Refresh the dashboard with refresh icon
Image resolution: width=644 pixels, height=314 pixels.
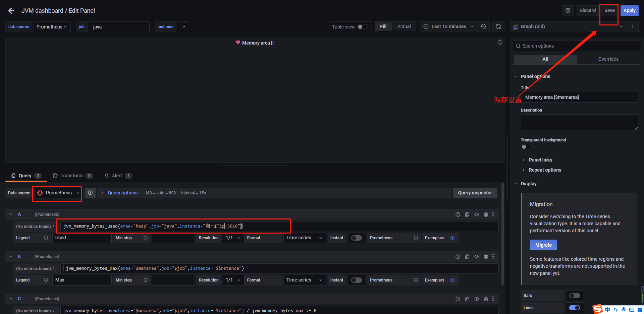coord(498,27)
